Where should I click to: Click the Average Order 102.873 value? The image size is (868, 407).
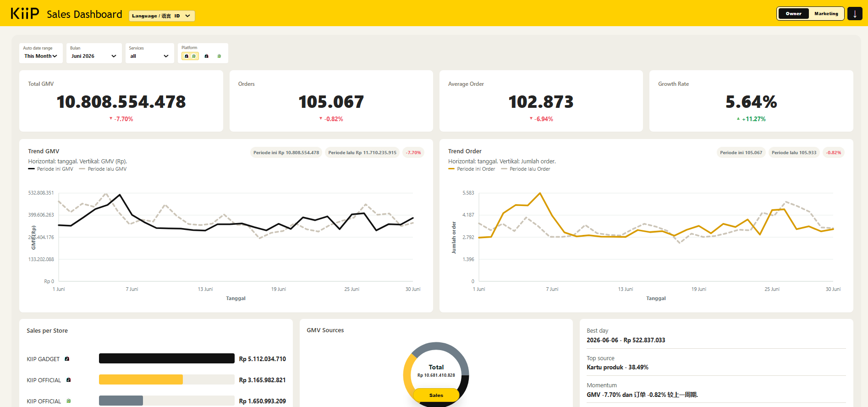click(541, 102)
